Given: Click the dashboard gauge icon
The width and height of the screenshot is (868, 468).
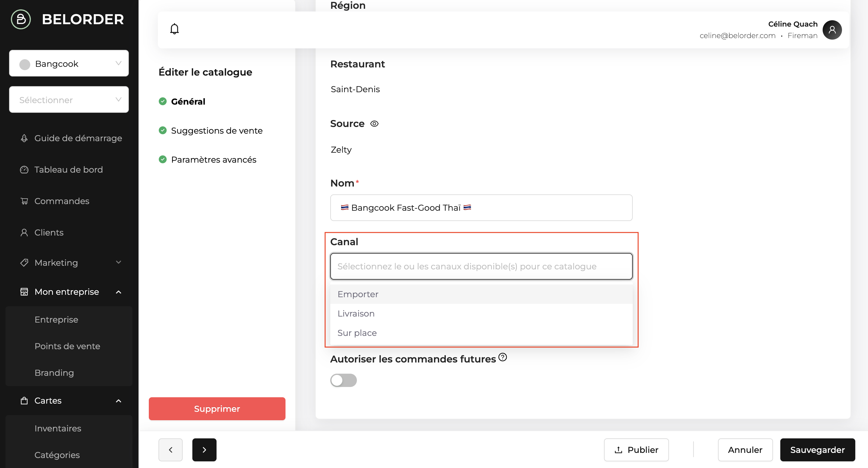Looking at the screenshot, I should (x=24, y=170).
